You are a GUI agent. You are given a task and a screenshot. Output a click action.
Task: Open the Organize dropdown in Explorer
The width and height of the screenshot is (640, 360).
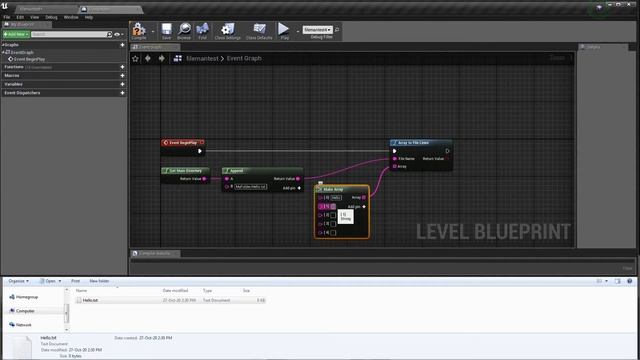point(19,281)
